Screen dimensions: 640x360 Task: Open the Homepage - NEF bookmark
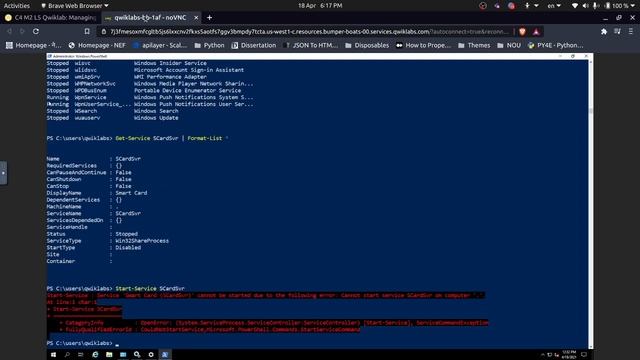[x=97, y=45]
